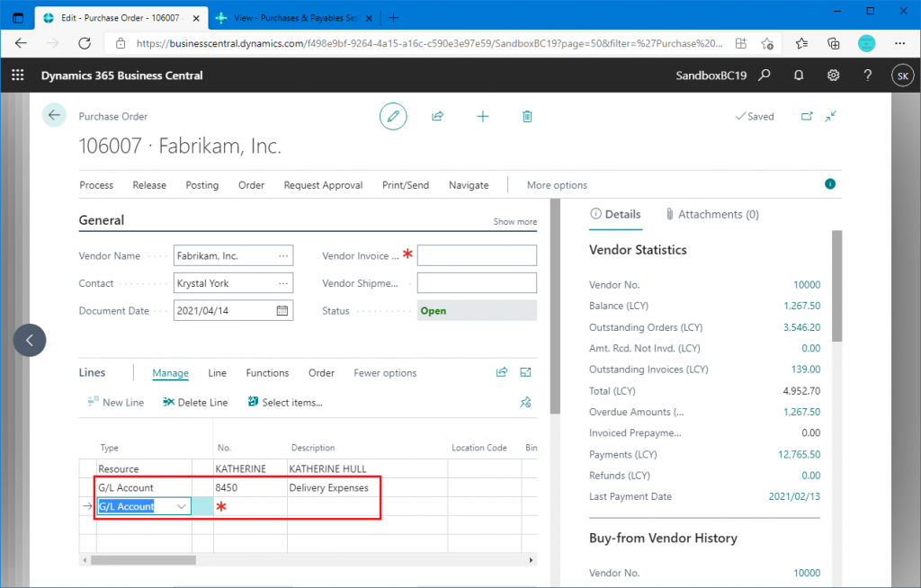Image resolution: width=921 pixels, height=588 pixels.
Task: Open the Request Approval menu
Action: point(323,185)
